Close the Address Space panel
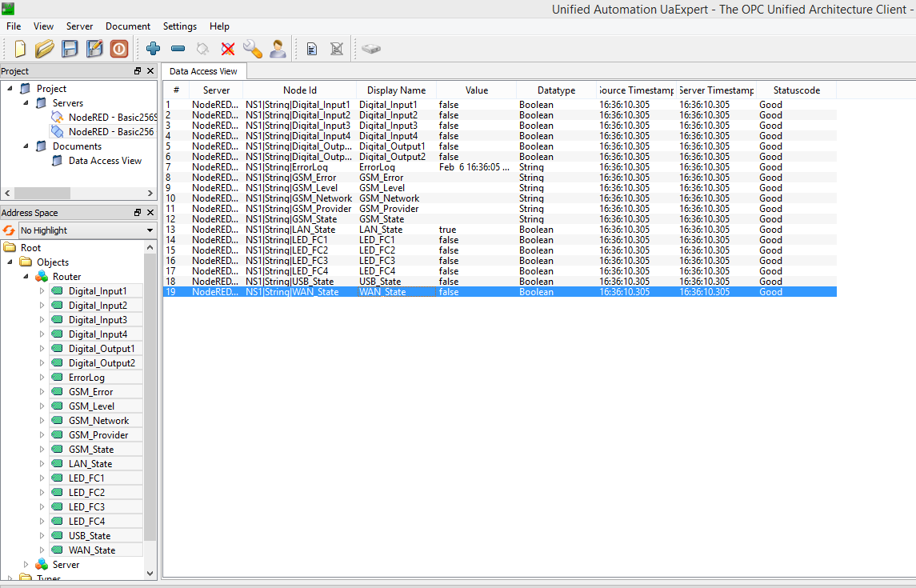The image size is (916, 588). (x=150, y=213)
